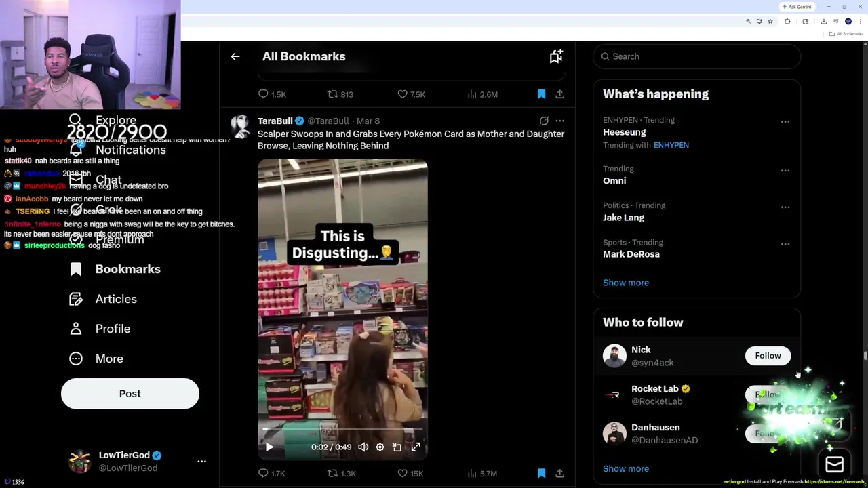
Task: Open TaraBull's profile avatar
Action: (x=240, y=127)
